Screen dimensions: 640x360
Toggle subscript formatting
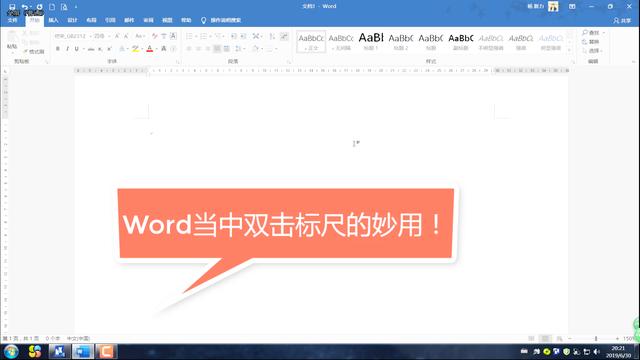pyautogui.click(x=100, y=49)
